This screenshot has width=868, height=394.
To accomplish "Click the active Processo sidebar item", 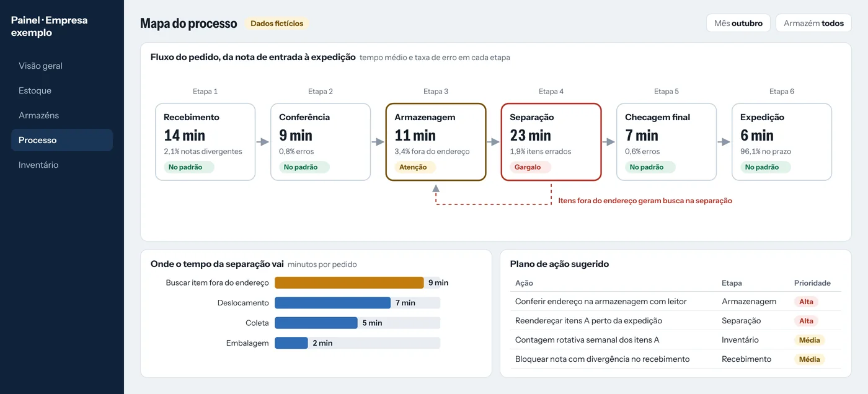I will [62, 140].
